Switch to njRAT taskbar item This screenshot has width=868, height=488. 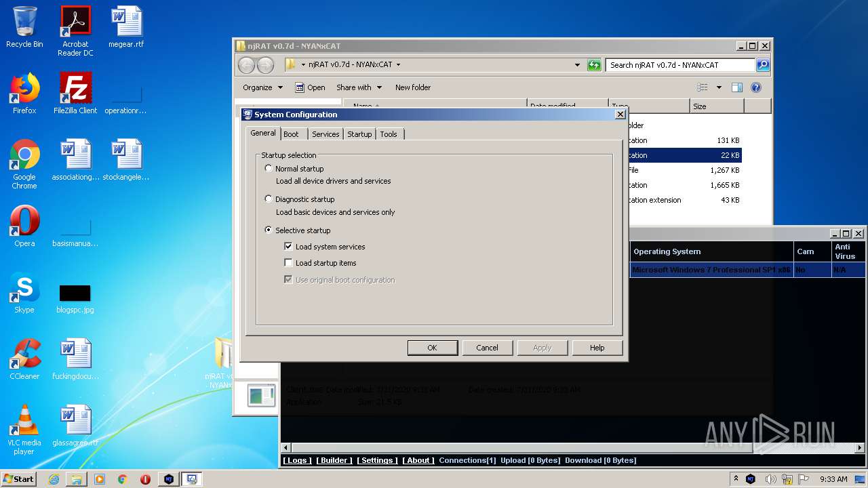coord(169,479)
